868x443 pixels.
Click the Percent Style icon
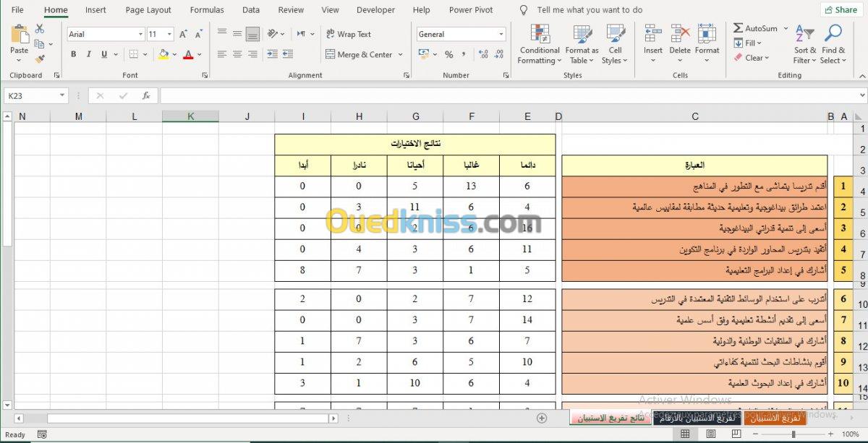(x=449, y=54)
